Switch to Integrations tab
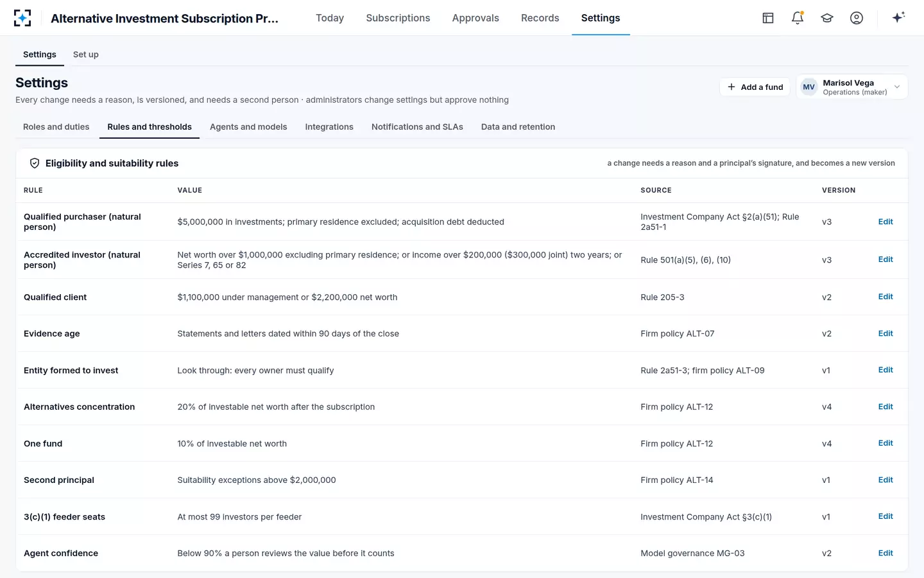 pos(329,127)
